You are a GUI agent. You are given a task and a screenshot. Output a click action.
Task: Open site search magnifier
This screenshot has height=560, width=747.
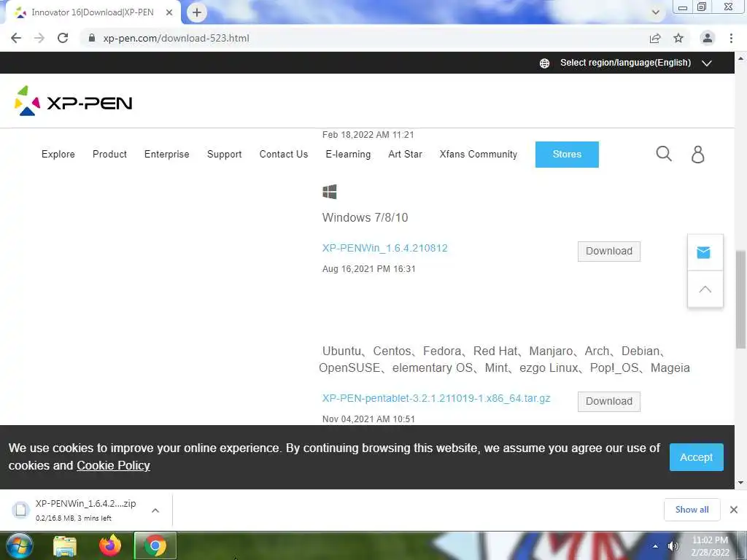pos(664,154)
